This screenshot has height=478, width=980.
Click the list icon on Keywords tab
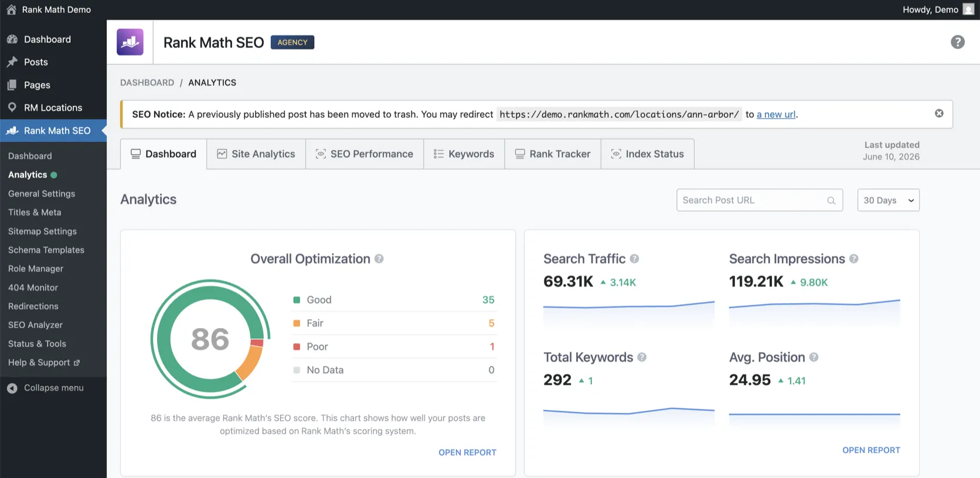pos(438,154)
